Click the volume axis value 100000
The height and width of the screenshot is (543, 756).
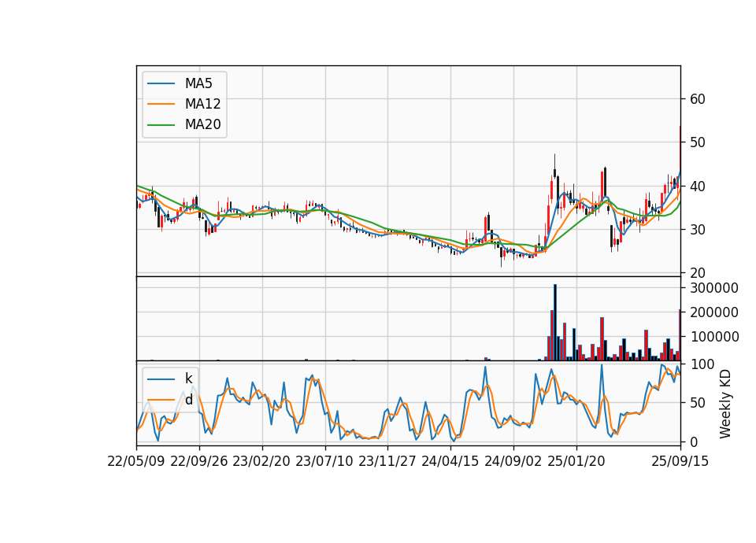click(714, 337)
